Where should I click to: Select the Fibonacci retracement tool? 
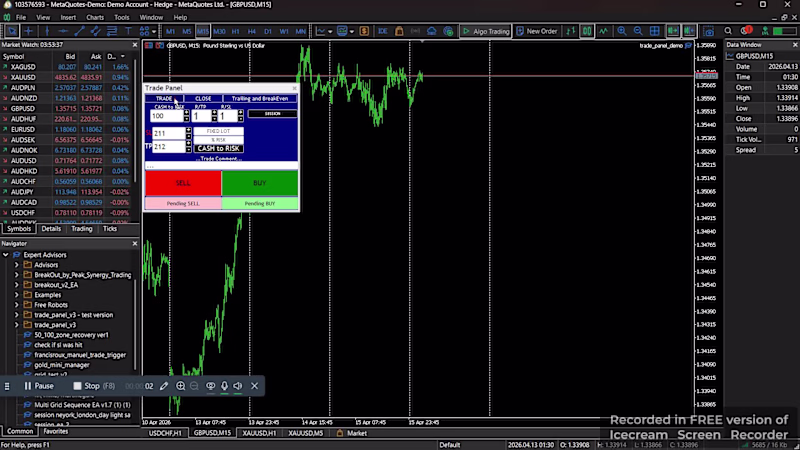click(x=112, y=31)
